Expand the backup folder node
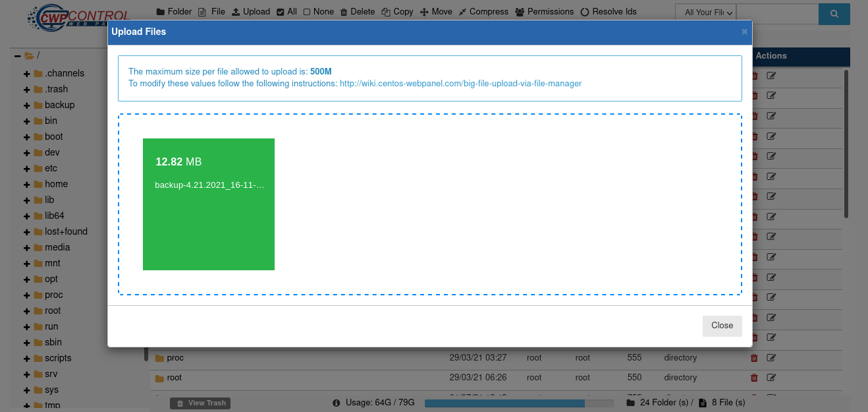Image resolution: width=868 pixels, height=412 pixels. pos(27,105)
